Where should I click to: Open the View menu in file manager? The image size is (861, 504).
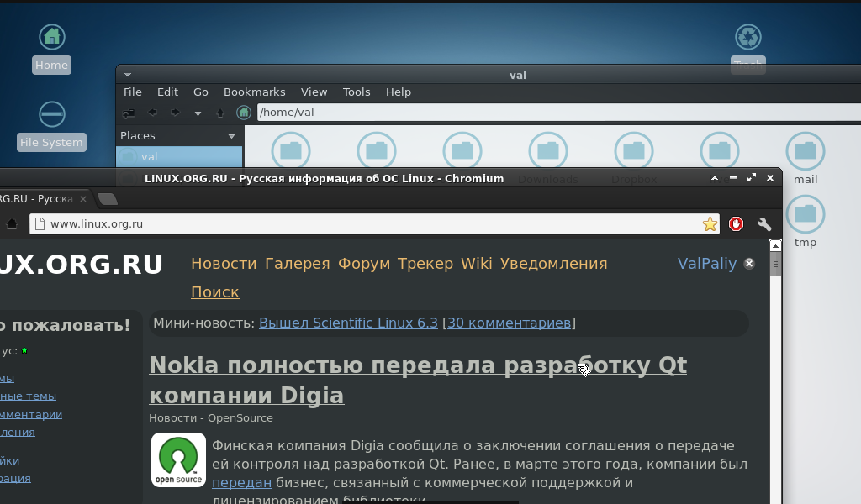314,92
